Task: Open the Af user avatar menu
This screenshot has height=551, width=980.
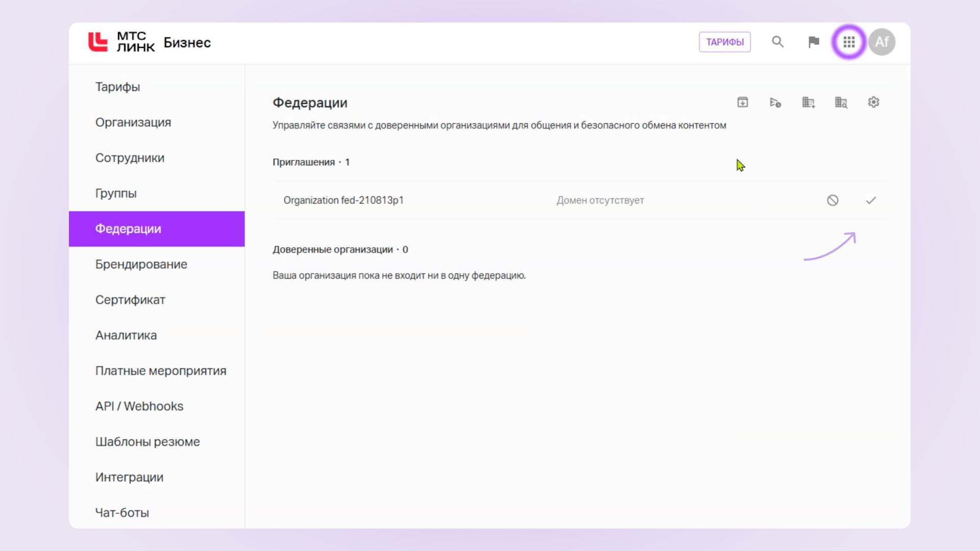Action: pyautogui.click(x=882, y=42)
